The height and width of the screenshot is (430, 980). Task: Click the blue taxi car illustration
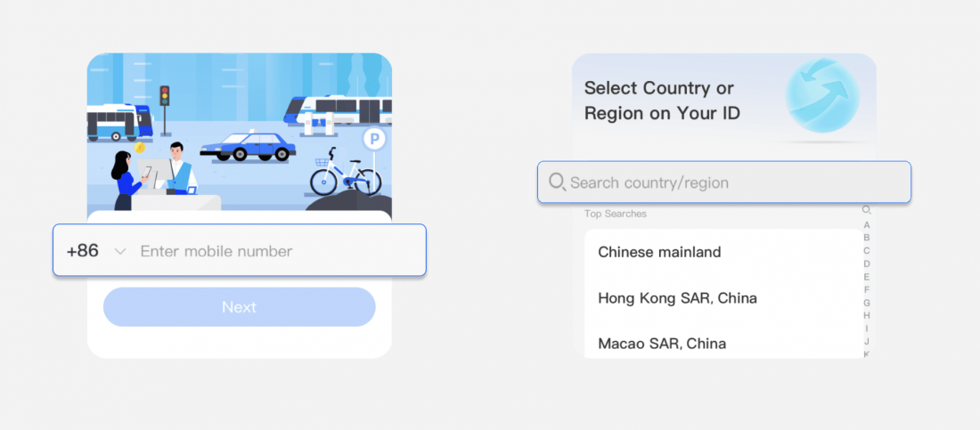(248, 147)
